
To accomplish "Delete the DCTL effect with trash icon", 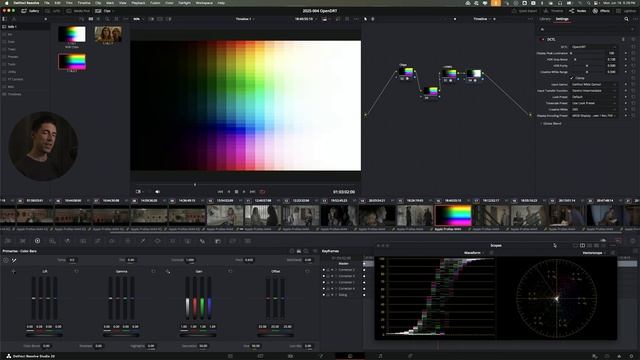I will [623, 40].
